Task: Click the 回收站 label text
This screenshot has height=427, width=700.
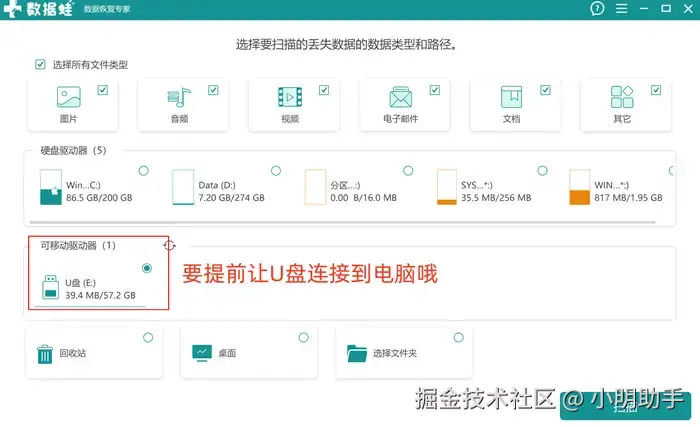Action: 73,353
